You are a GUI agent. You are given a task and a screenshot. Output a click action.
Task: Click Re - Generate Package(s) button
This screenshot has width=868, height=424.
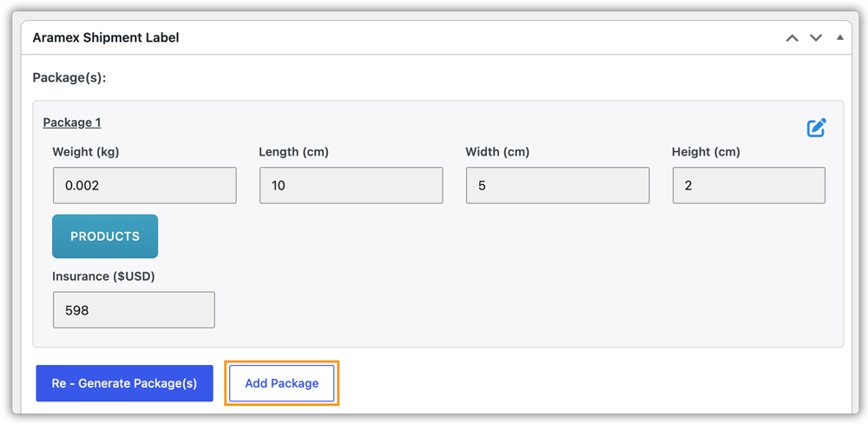124,383
